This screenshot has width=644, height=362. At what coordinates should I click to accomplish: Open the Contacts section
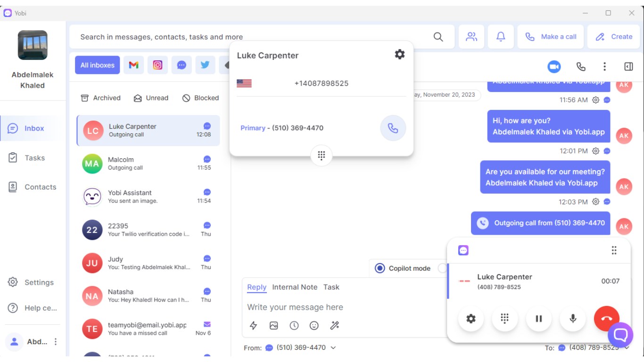33,187
